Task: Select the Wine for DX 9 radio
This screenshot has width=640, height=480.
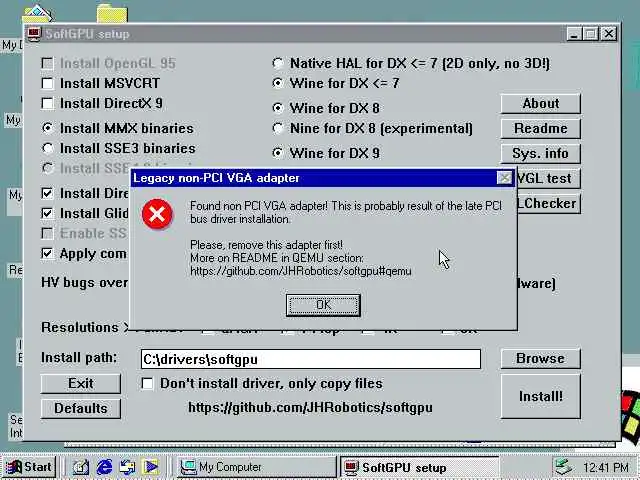Action: (x=278, y=153)
